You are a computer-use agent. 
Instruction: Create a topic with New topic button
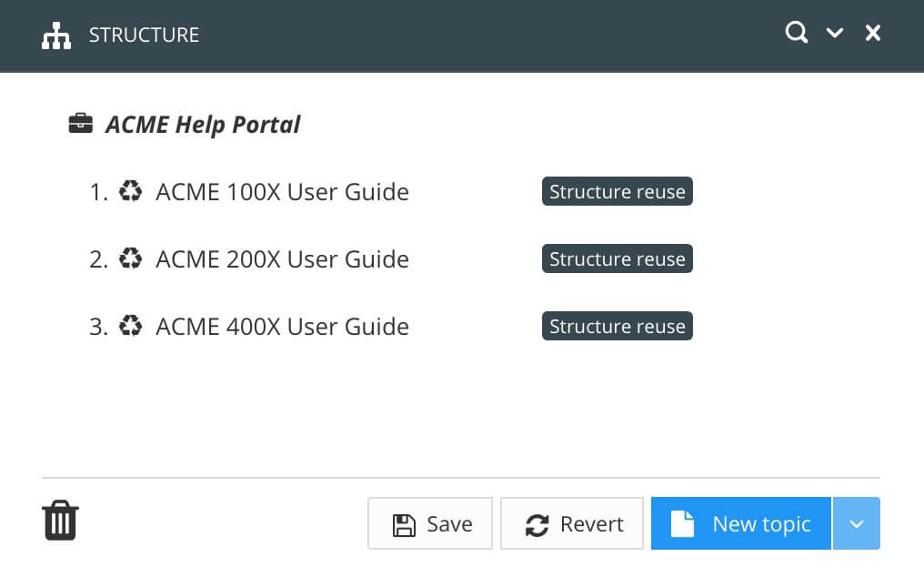741,523
